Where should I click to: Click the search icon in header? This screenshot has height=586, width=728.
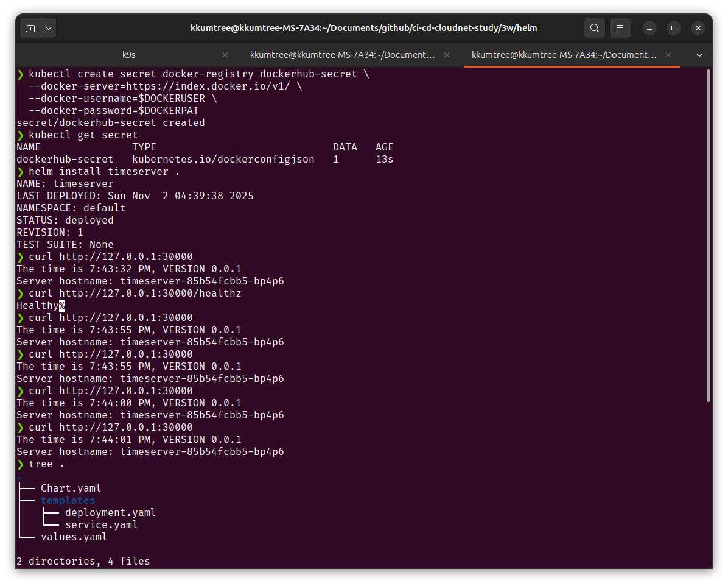594,29
